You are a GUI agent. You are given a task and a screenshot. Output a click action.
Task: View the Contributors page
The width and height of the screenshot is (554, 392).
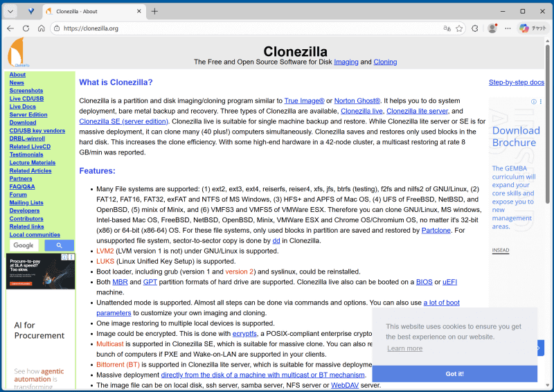click(26, 218)
